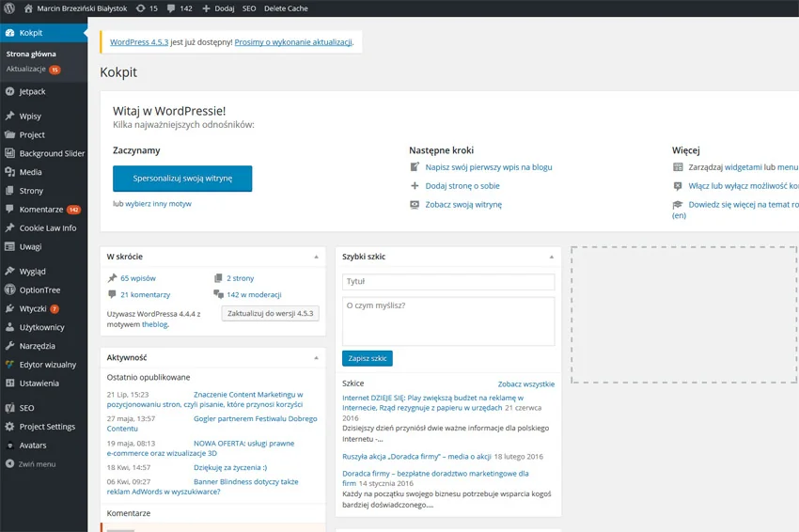Click the Avatars icon in sidebar
The height and width of the screenshot is (532, 799).
pyautogui.click(x=9, y=446)
